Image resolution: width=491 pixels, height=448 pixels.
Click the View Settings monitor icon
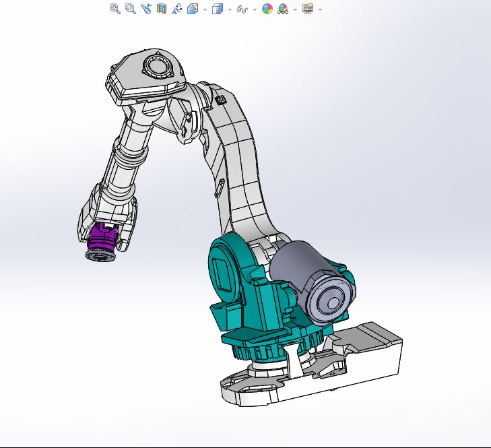(x=308, y=9)
